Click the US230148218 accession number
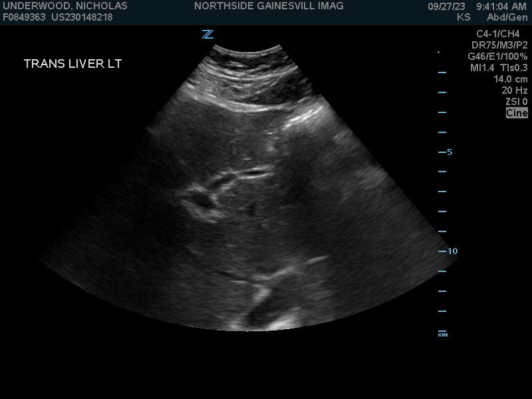This screenshot has width=532, height=399. pos(82,17)
